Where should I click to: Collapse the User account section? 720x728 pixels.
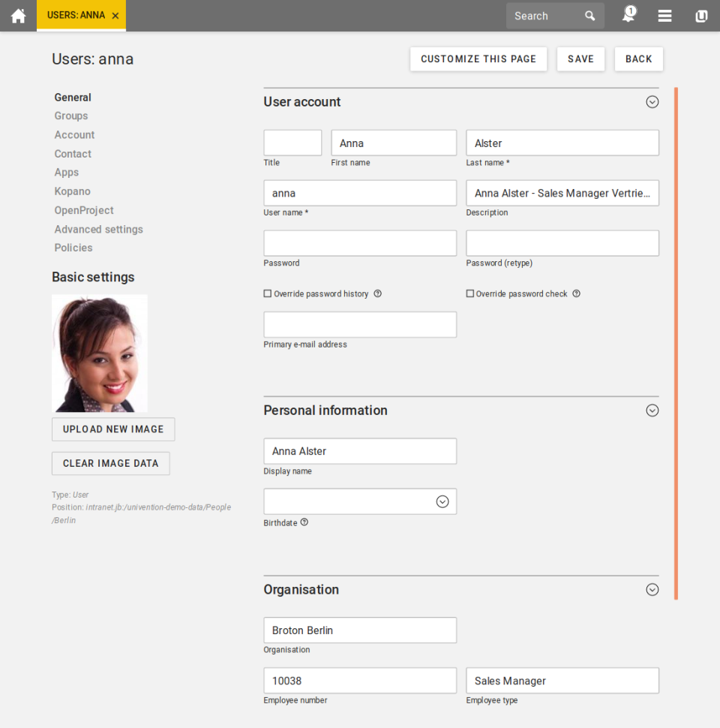point(652,101)
